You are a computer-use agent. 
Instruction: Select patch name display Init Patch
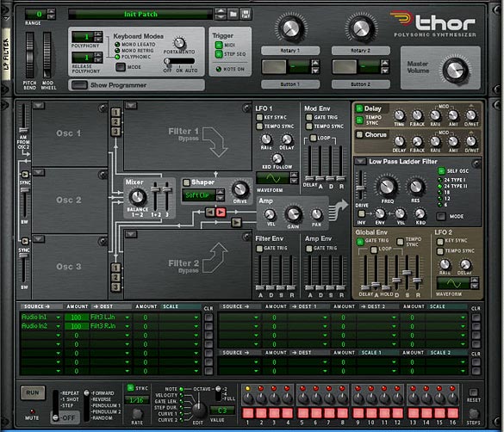[140, 14]
